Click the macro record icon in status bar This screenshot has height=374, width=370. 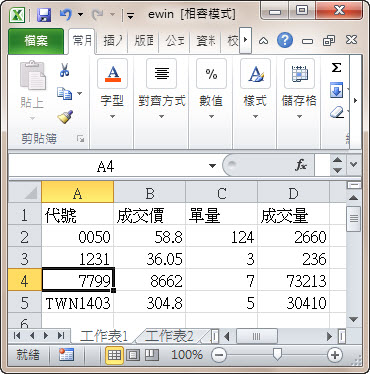tap(66, 355)
